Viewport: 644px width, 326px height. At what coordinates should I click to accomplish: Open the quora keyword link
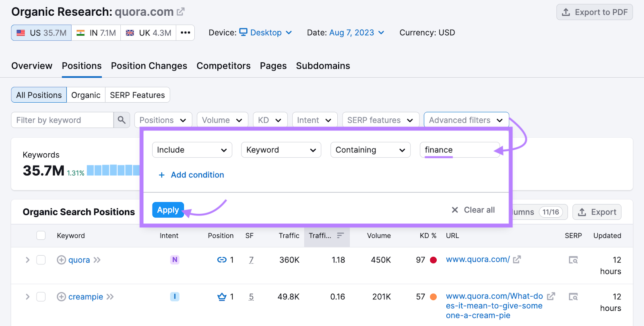tap(79, 260)
